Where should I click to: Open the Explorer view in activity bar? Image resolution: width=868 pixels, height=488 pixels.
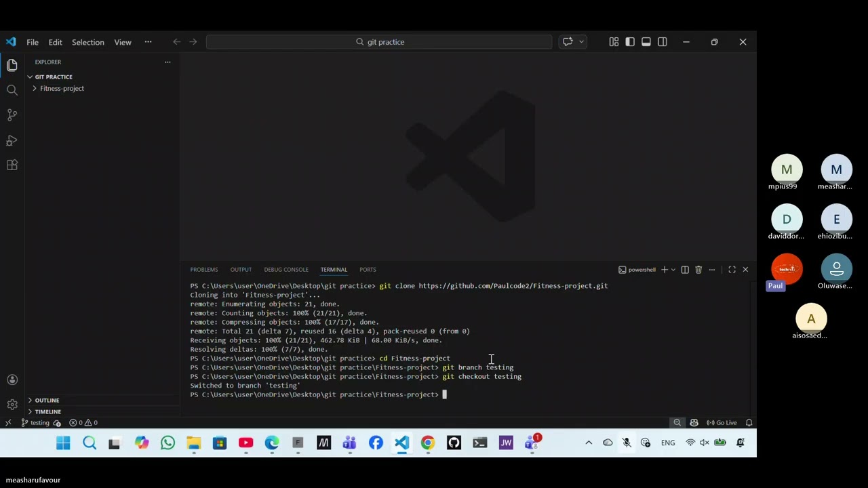point(12,65)
